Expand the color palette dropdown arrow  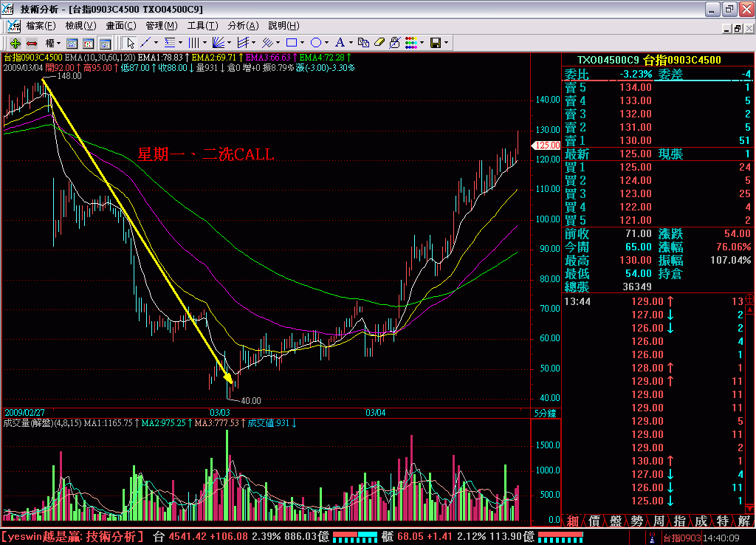pyautogui.click(x=422, y=43)
